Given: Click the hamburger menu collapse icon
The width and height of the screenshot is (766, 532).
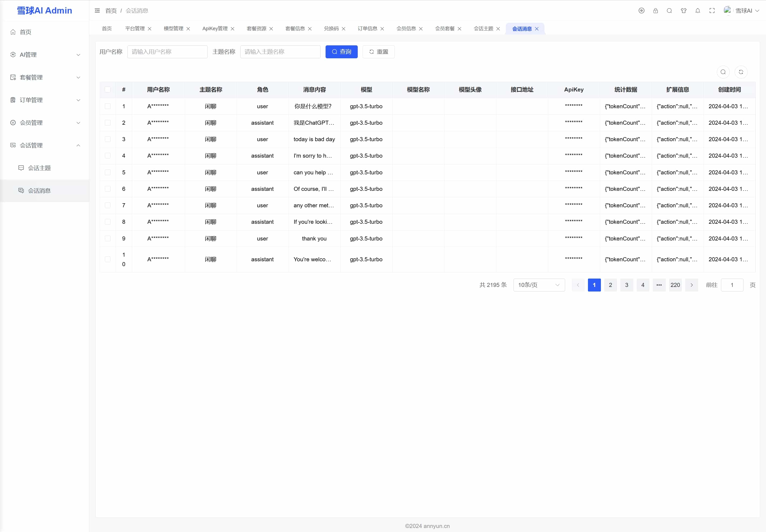Looking at the screenshot, I should [x=97, y=11].
